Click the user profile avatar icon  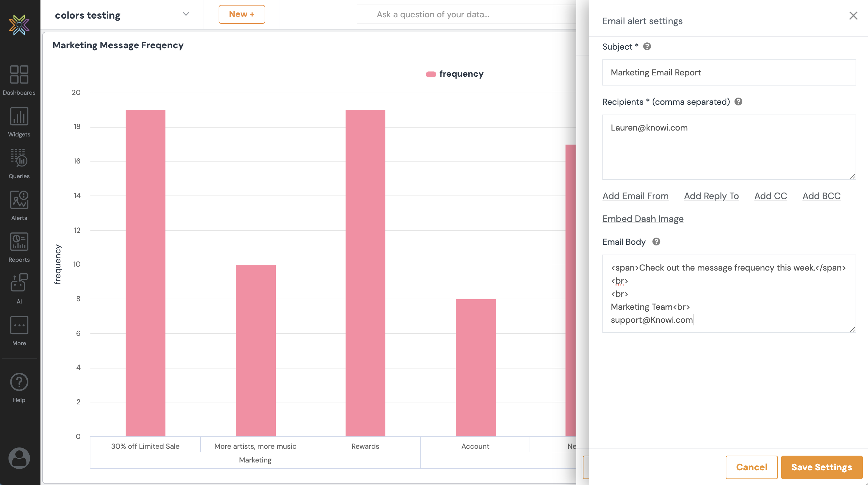(19, 458)
